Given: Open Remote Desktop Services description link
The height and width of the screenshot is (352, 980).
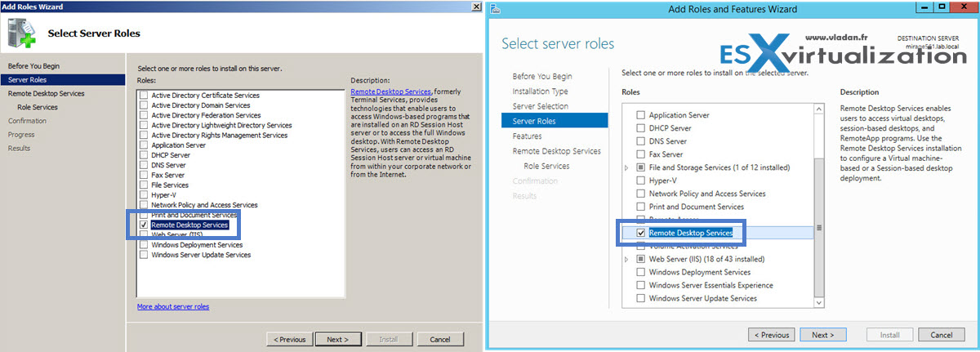Looking at the screenshot, I should [x=390, y=91].
